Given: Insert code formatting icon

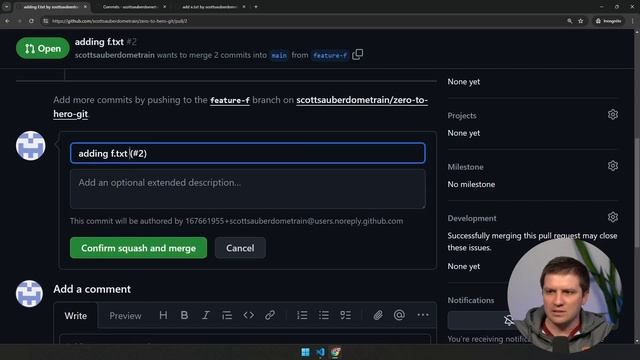Looking at the screenshot, I should pos(248,315).
